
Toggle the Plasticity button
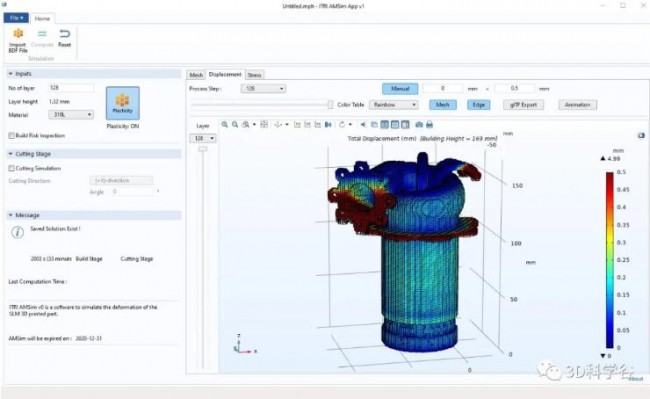[123, 103]
